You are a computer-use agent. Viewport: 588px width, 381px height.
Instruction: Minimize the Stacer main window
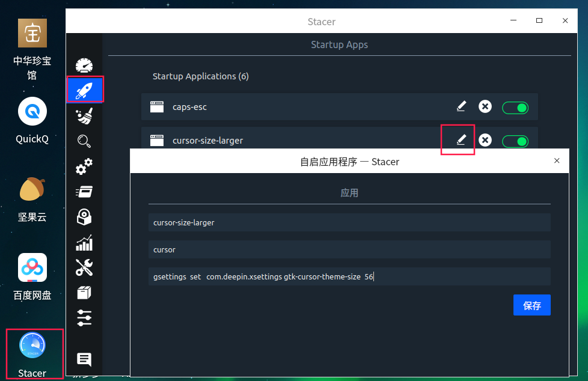click(513, 20)
